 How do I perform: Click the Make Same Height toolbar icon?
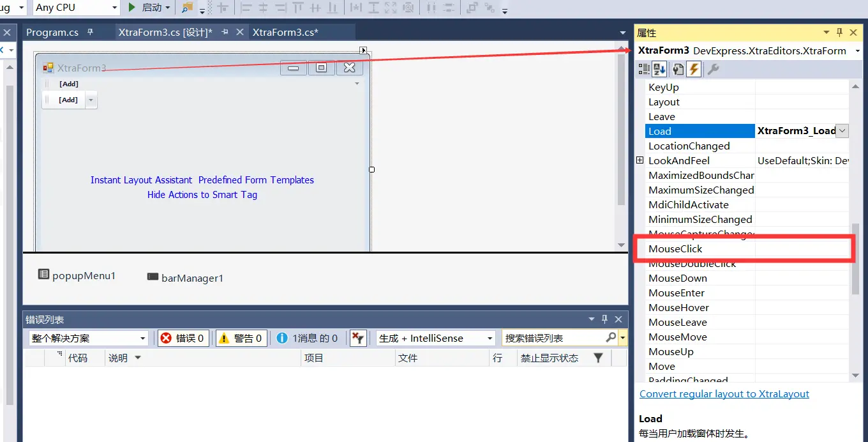tap(374, 8)
